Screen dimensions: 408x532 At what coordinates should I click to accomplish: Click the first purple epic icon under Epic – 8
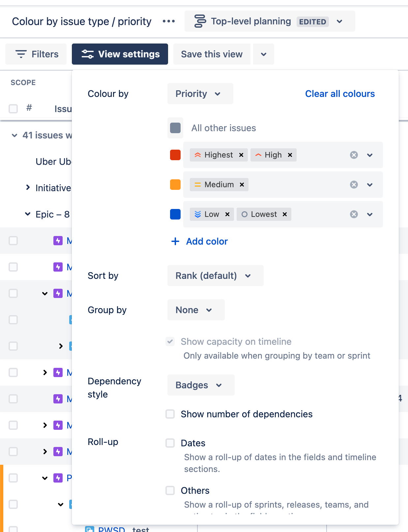tap(58, 241)
